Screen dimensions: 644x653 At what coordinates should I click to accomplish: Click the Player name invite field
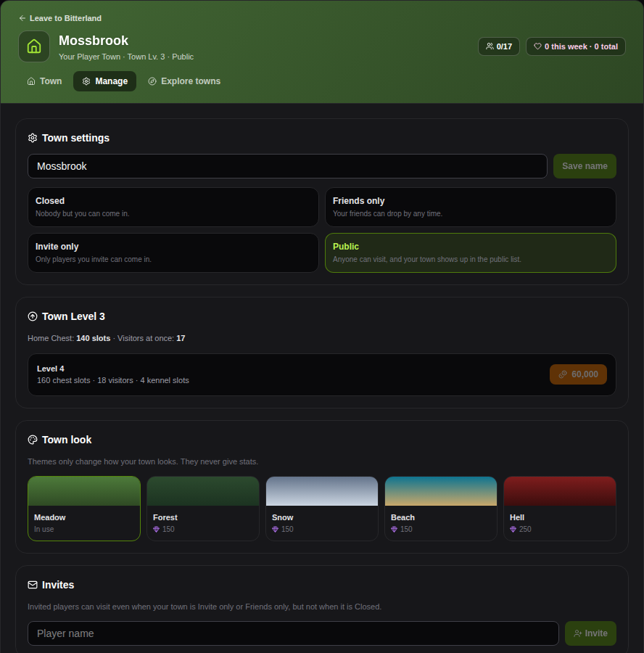(293, 633)
